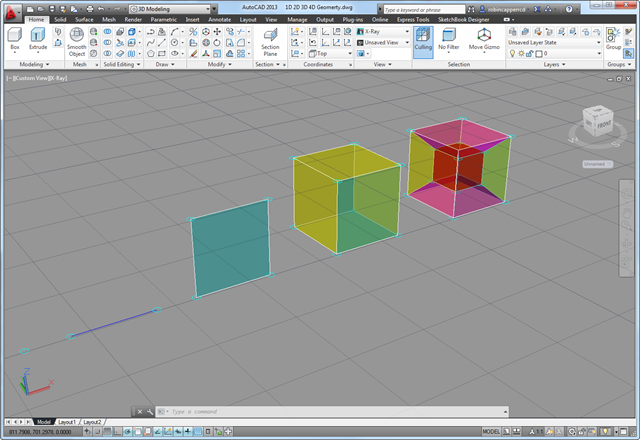The image size is (640, 440).
Task: Toggle the Culling selection option
Action: pos(422,38)
